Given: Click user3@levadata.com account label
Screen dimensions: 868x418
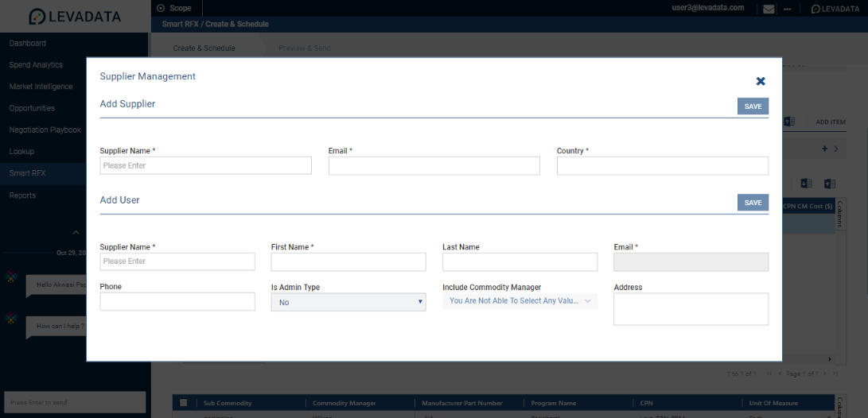Looking at the screenshot, I should pos(707,8).
